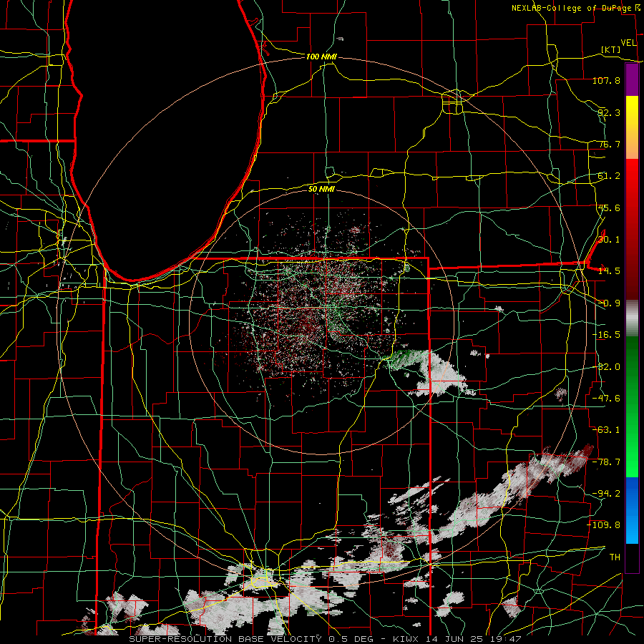Pick the gray near-zero segment of the velocity scale

(632, 316)
